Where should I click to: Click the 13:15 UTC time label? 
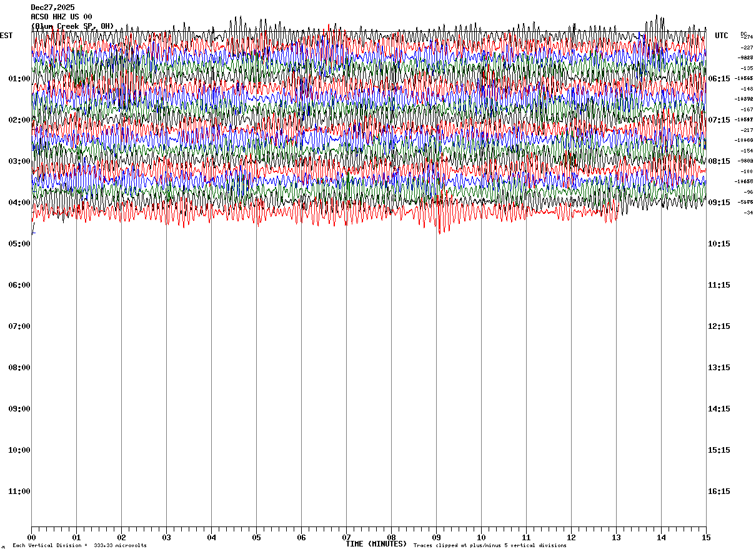click(719, 368)
